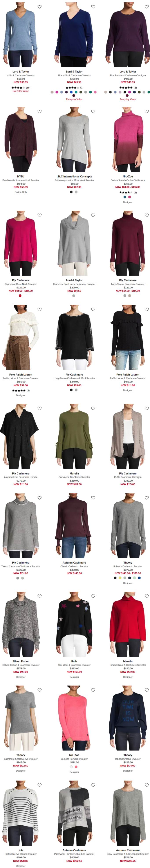This screenshot has width=150, height=868.
Task: Select yellow swatch for Theory Pullover Cashmere Sweater
Action: (x=120, y=578)
